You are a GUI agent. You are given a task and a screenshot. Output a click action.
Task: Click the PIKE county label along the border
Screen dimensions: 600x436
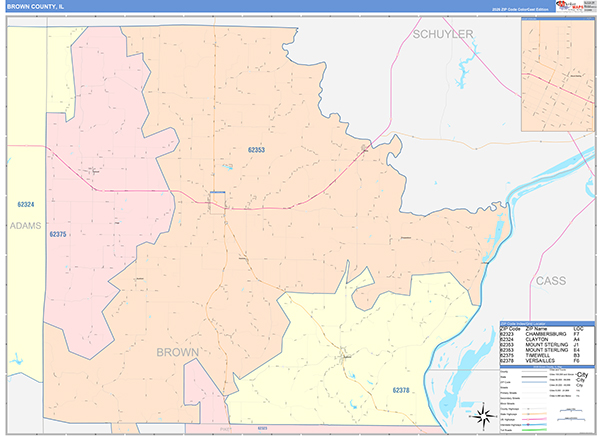tap(225, 429)
